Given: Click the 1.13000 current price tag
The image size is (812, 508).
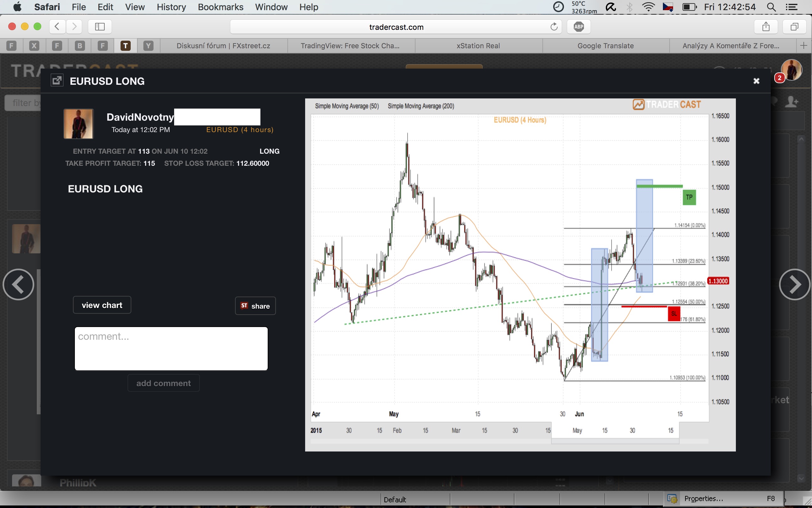Looking at the screenshot, I should coord(718,281).
